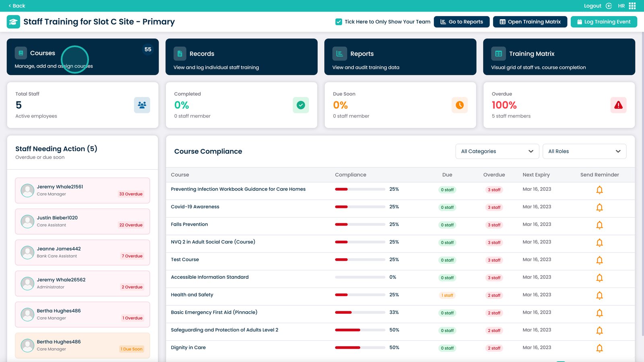Screen dimensions: 644x362
Task: Send reminder bell for Falls Prevention
Action: pyautogui.click(x=599, y=225)
